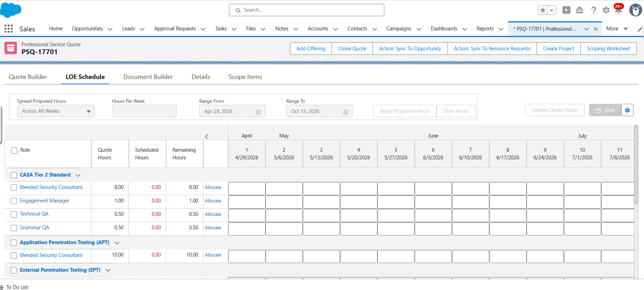Open the schedule settings gear button
The image size is (644, 290).
(x=627, y=110)
